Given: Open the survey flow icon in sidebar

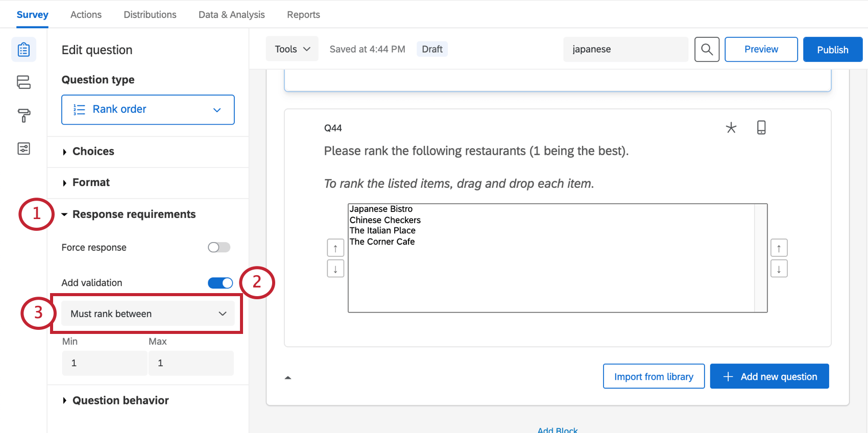Looking at the screenshot, I should coord(23,82).
